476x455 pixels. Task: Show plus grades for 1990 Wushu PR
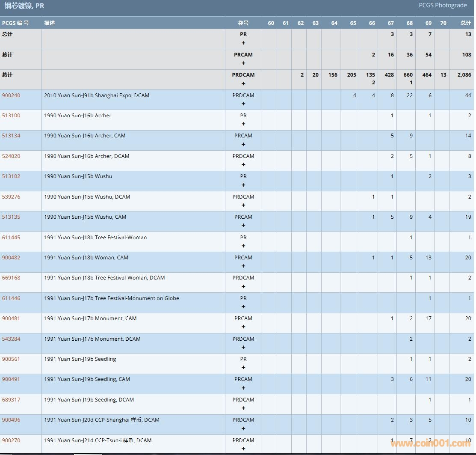(243, 185)
